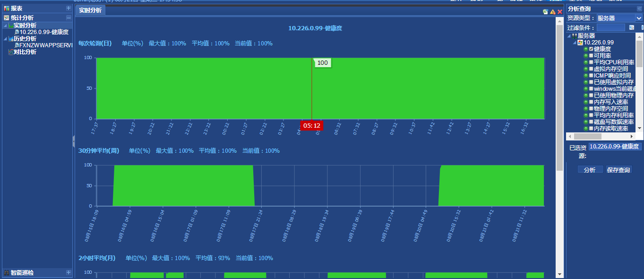
Task: Uncheck the 健康度 metric checkbox
Action: 591,49
